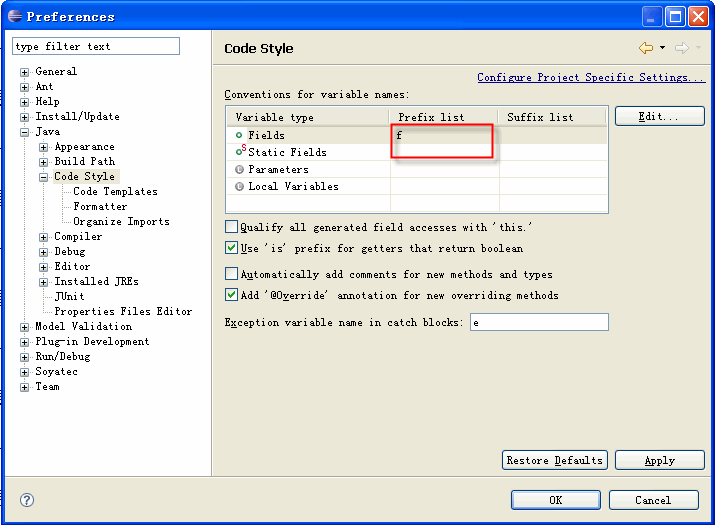Image resolution: width=715 pixels, height=525 pixels.
Task: Select Code Templates in the tree
Action: point(115,192)
